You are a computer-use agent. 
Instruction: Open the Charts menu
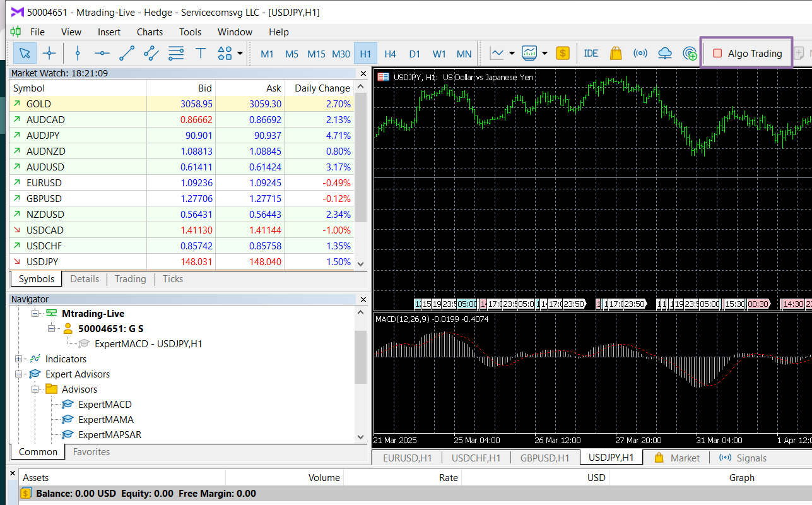[x=150, y=32]
